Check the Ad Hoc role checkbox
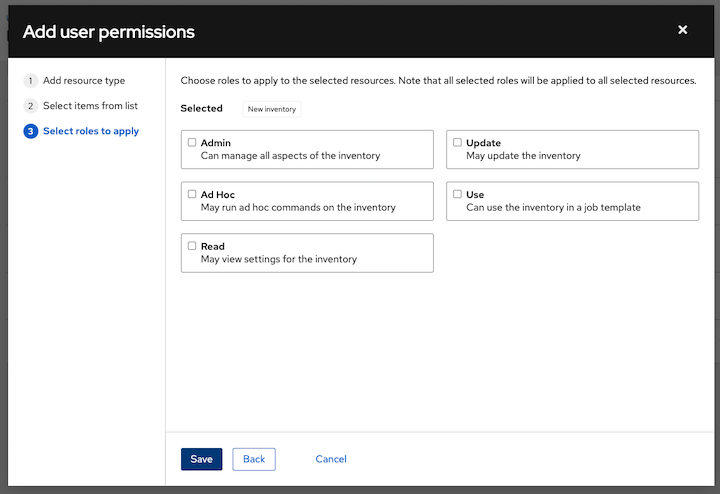Viewport: 720px width, 494px height. [x=192, y=194]
